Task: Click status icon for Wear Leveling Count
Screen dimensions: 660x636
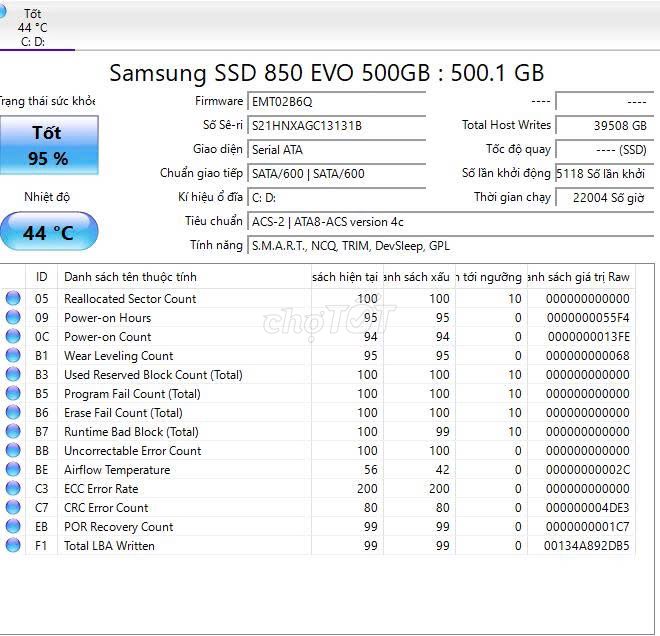Action: pyautogui.click(x=13, y=355)
